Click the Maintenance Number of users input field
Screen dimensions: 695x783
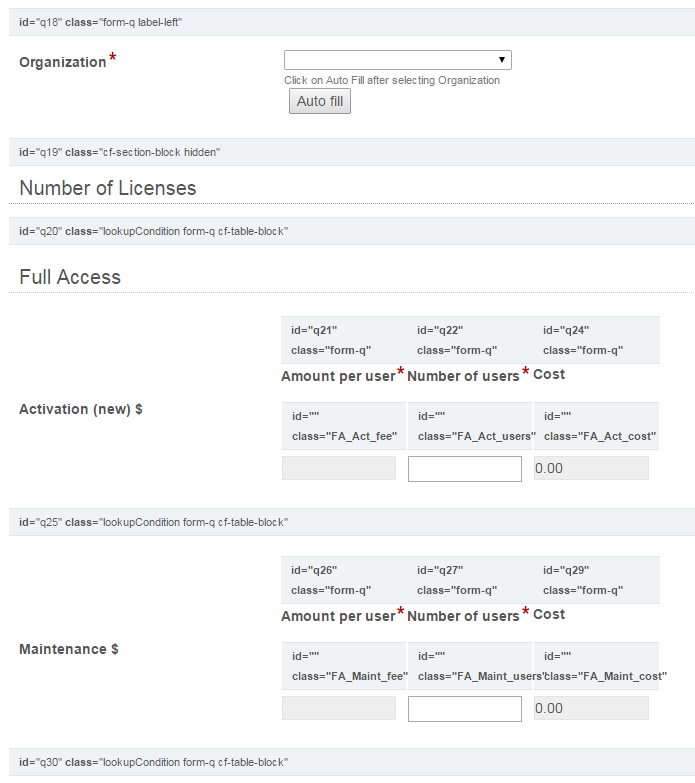465,709
